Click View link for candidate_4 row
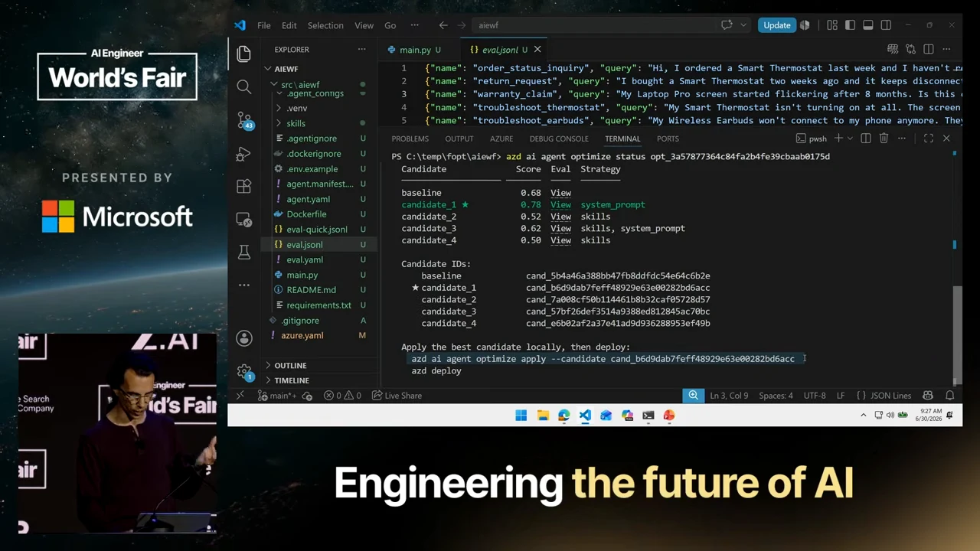This screenshot has height=551, width=980. coord(560,240)
